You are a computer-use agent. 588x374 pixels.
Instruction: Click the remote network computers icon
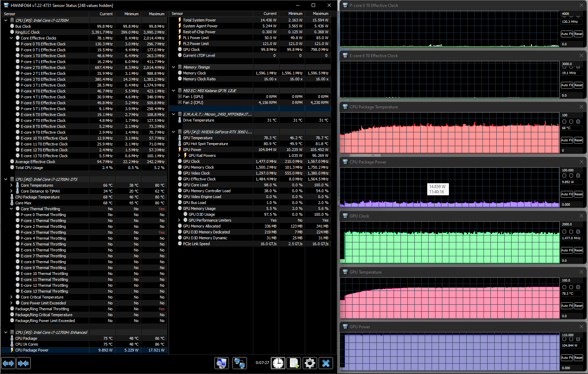pyautogui.click(x=239, y=363)
